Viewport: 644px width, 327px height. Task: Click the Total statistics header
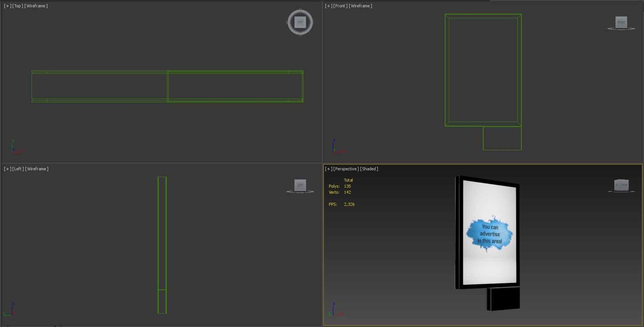(348, 180)
